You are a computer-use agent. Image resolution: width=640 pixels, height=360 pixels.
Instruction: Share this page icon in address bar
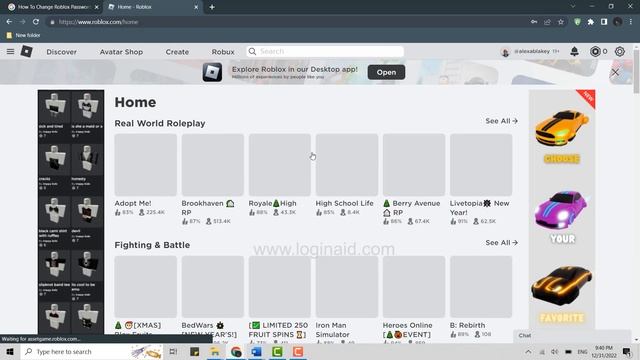click(547, 22)
